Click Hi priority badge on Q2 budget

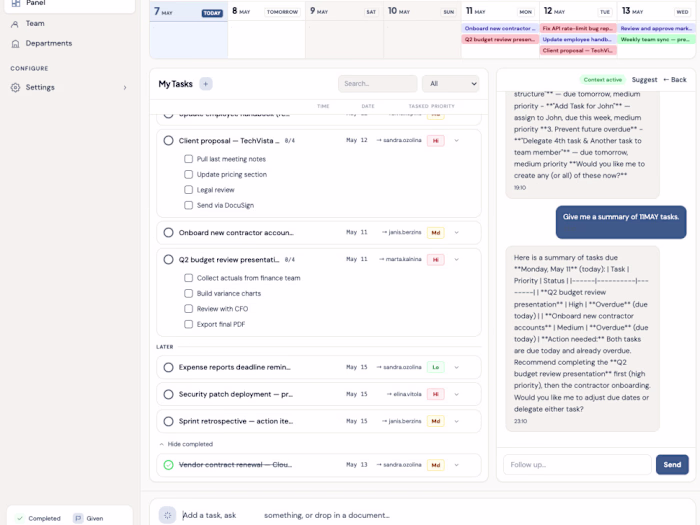point(435,259)
